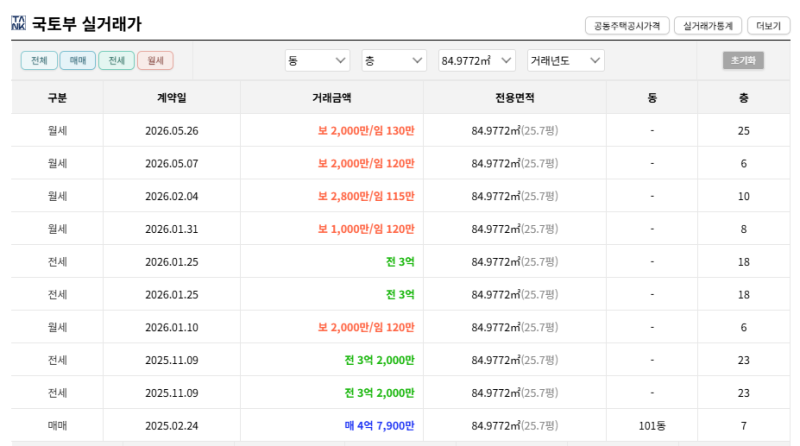Click the date 2025.02.24

(171, 426)
